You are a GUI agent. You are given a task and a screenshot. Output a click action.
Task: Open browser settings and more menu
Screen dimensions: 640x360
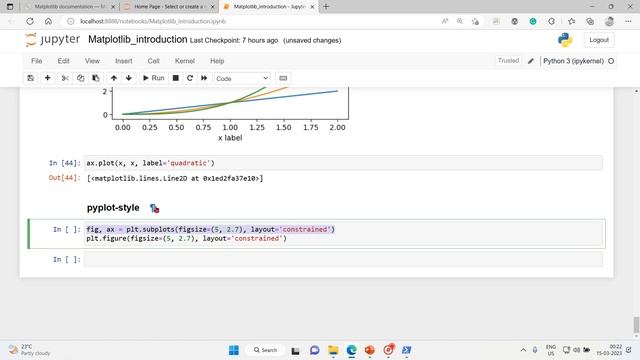click(628, 21)
